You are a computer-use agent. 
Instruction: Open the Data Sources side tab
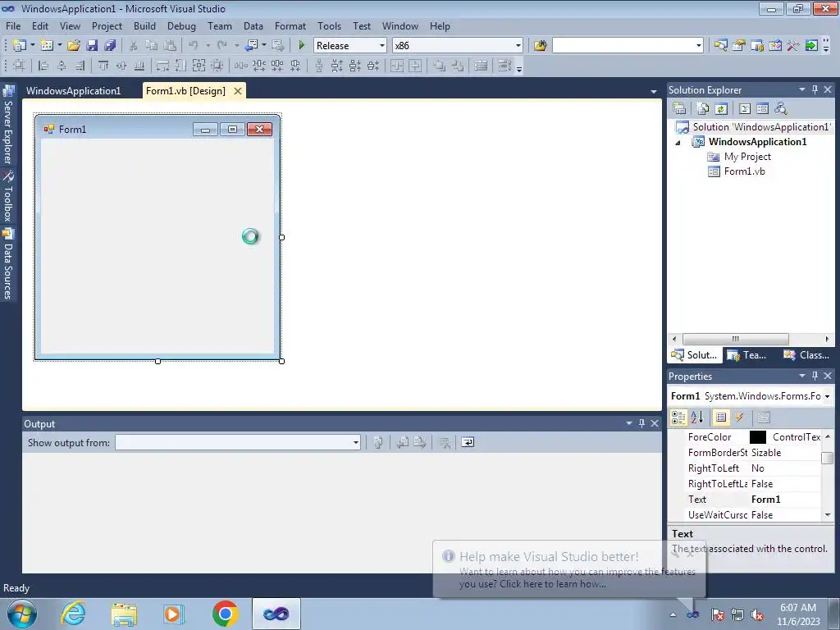8,264
